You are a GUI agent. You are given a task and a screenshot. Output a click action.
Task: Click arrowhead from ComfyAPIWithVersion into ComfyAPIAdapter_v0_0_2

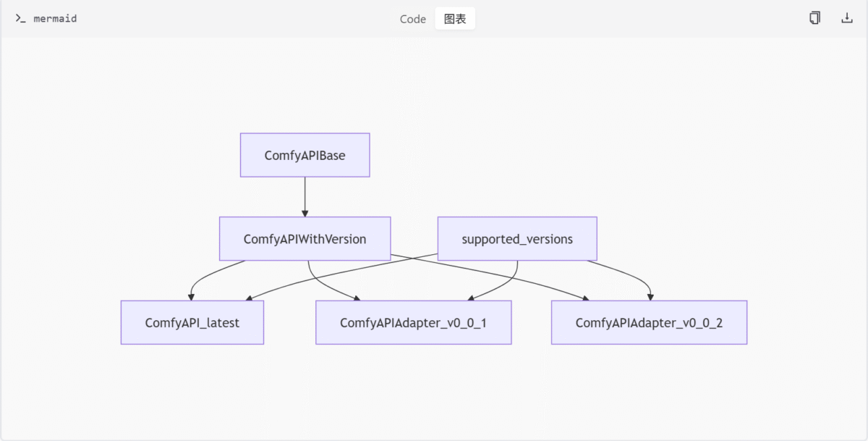coord(584,297)
